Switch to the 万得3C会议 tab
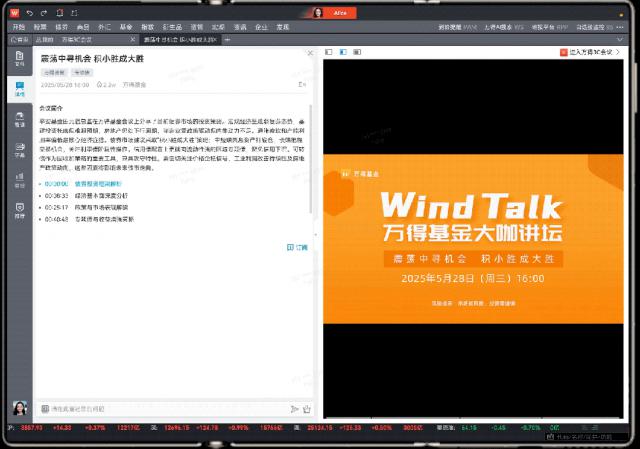Image resolution: width=640 pixels, height=449 pixels. coord(82,39)
